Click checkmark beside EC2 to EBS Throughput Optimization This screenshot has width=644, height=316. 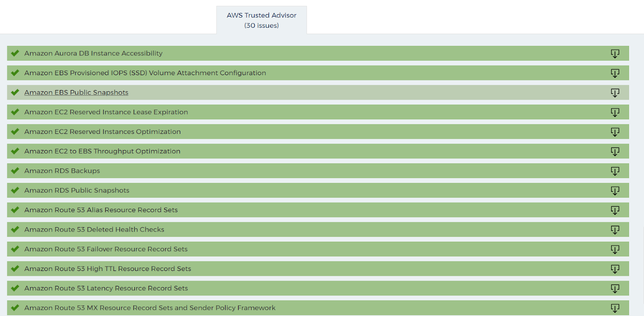coord(15,151)
